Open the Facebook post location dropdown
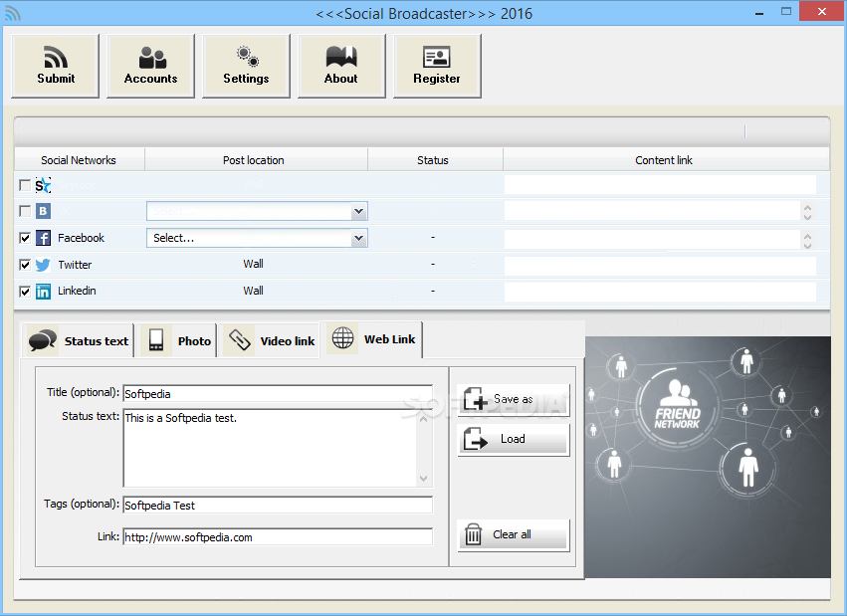847x616 pixels. [x=257, y=238]
